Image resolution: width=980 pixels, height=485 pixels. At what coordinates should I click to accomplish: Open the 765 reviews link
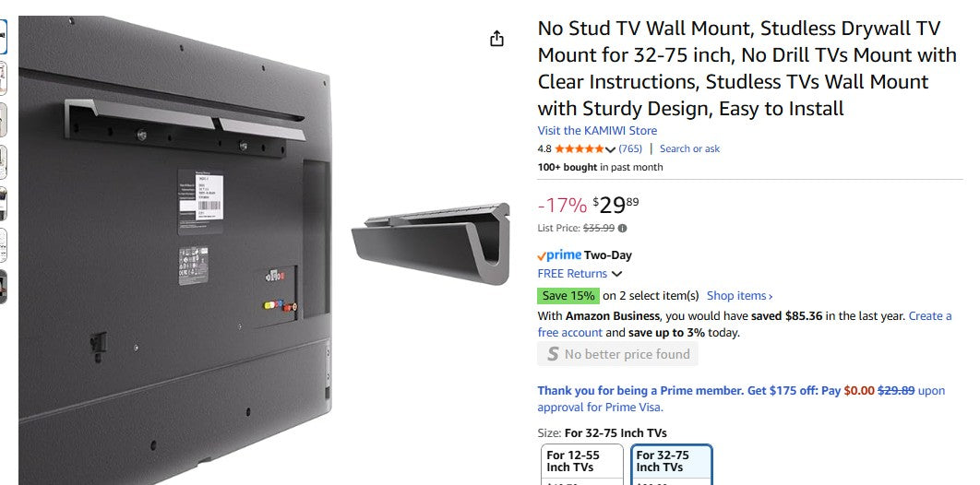[x=630, y=149]
